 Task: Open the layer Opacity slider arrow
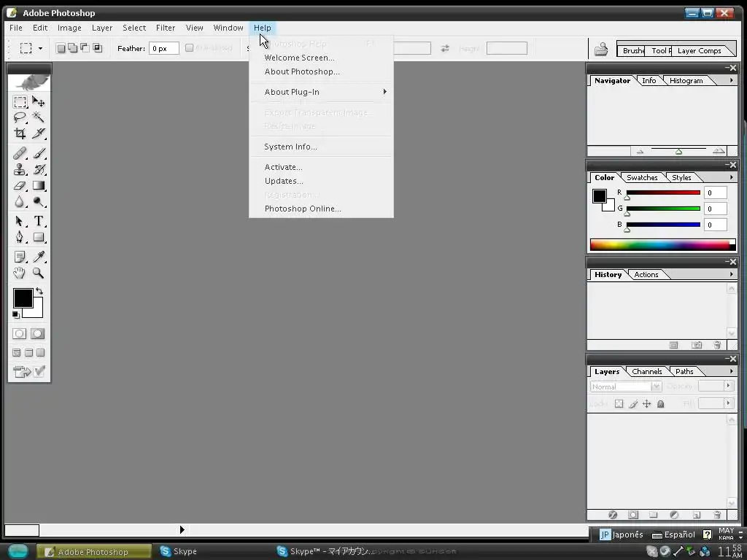729,385
